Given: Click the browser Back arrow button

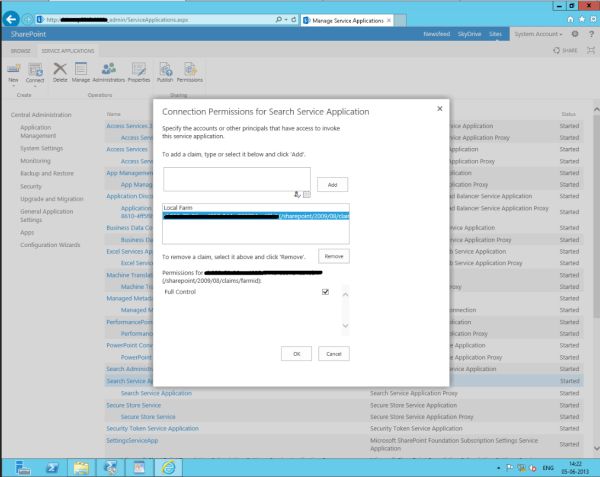Looking at the screenshot, I should [x=11, y=19].
